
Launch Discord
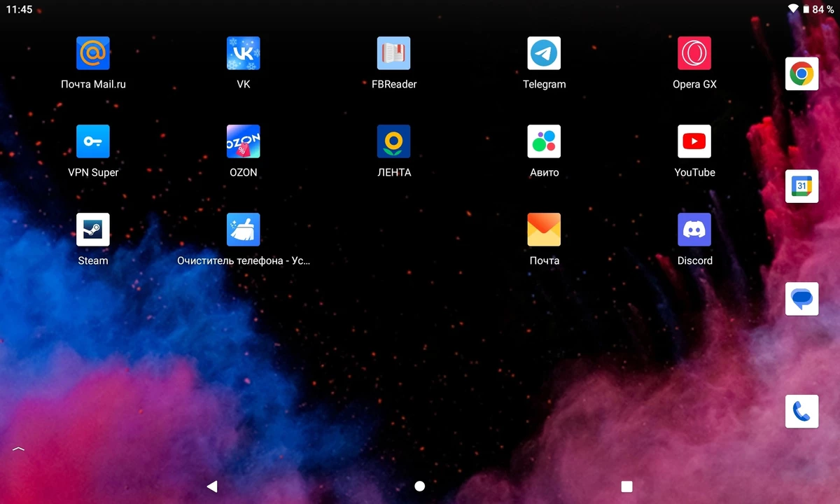point(694,230)
